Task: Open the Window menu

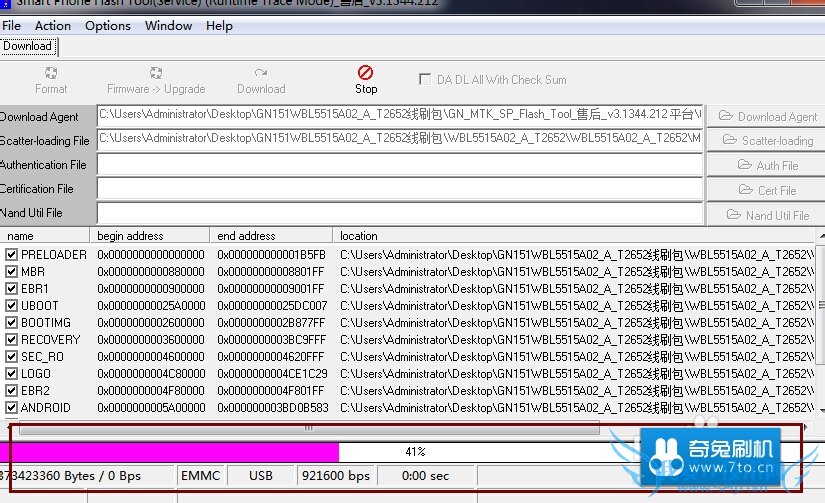Action: pos(168,26)
